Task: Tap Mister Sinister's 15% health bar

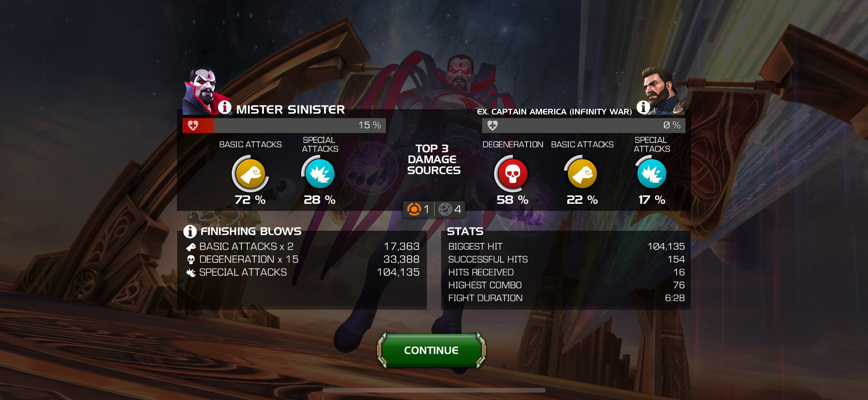Action: [284, 126]
